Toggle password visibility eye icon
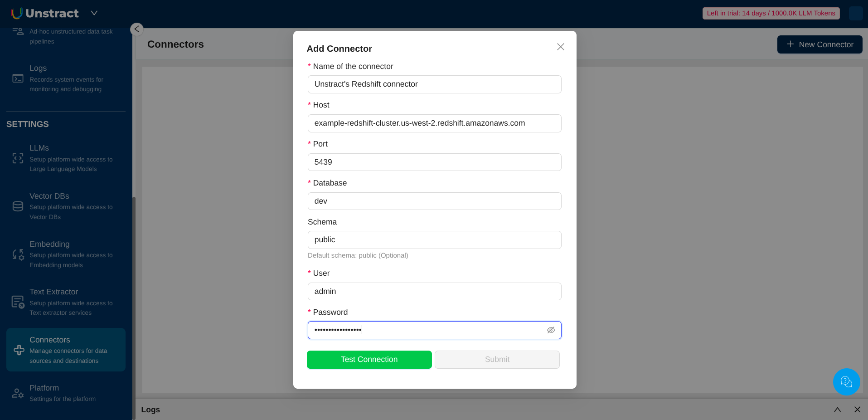 point(551,330)
